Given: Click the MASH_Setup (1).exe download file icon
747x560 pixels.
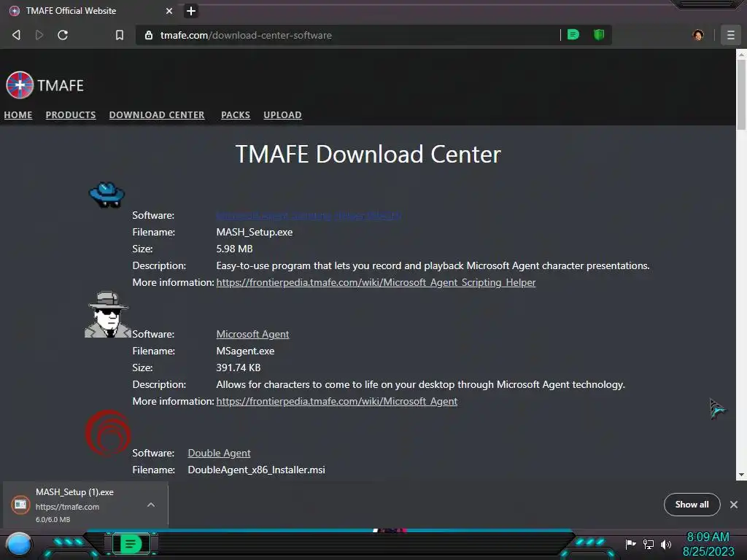Looking at the screenshot, I should 20,505.
